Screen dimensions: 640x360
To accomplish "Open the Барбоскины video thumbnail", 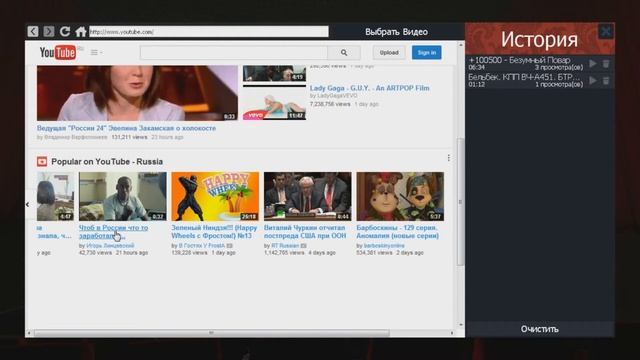I will point(400,196).
